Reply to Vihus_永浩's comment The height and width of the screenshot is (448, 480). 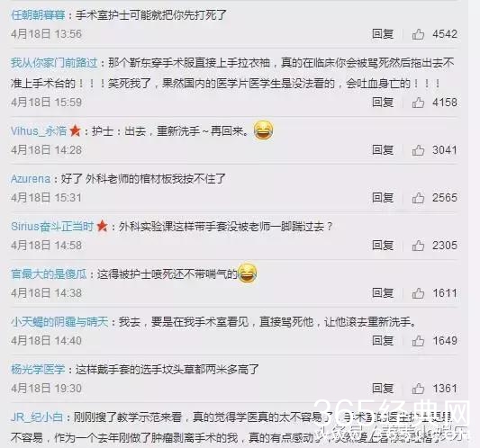point(383,150)
